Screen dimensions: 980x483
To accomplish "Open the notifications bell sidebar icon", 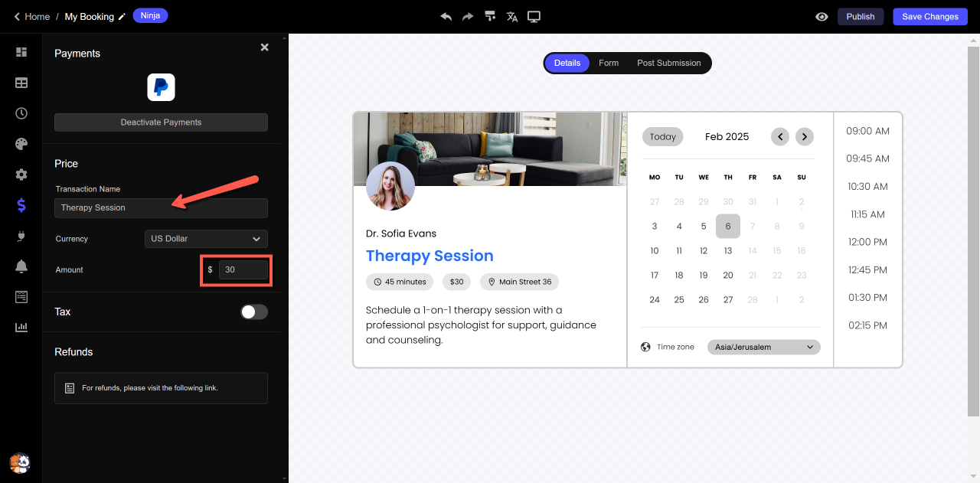I will (x=21, y=266).
